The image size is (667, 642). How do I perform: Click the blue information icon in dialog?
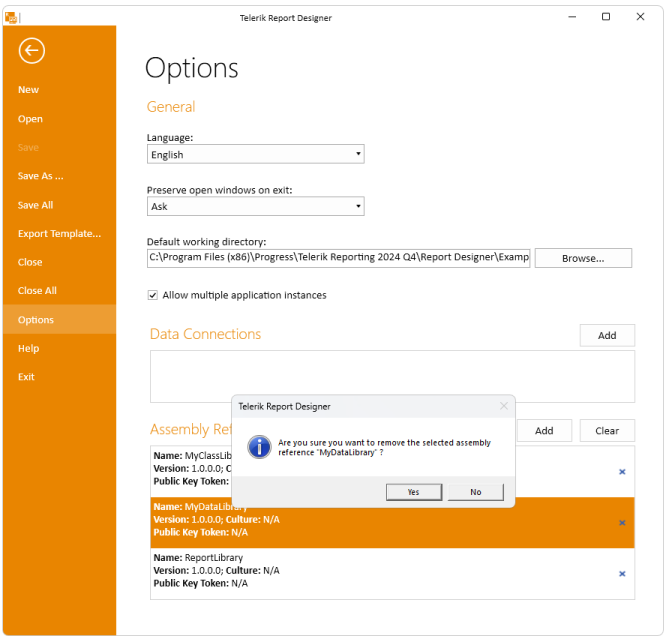click(x=259, y=447)
